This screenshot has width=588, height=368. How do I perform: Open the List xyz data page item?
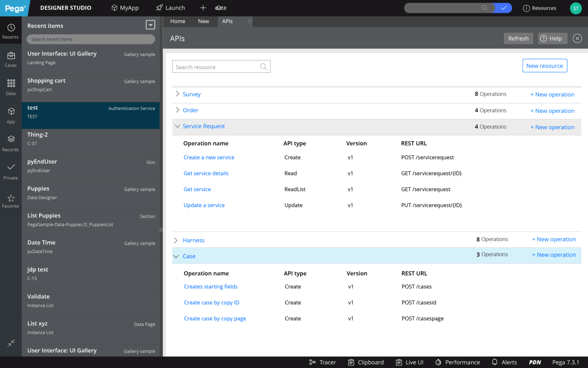tap(91, 332)
